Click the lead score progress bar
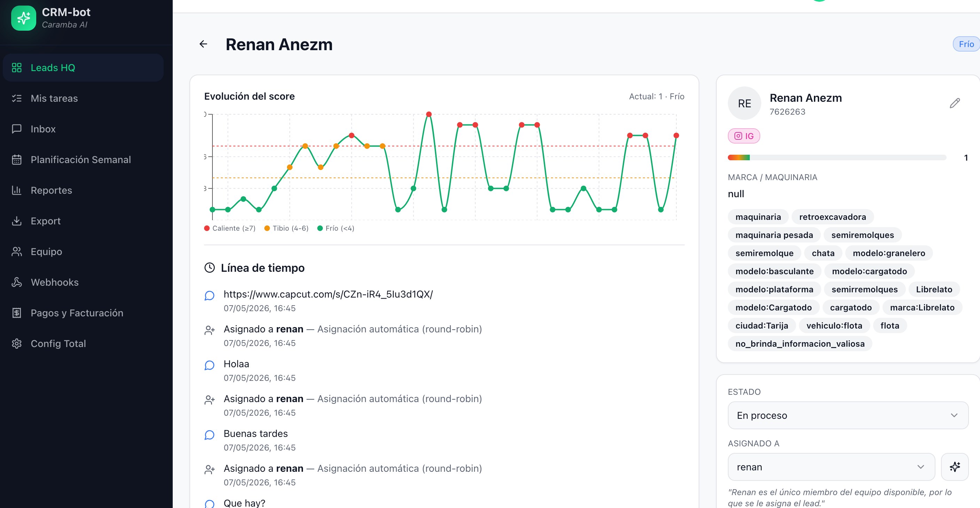 click(837, 157)
